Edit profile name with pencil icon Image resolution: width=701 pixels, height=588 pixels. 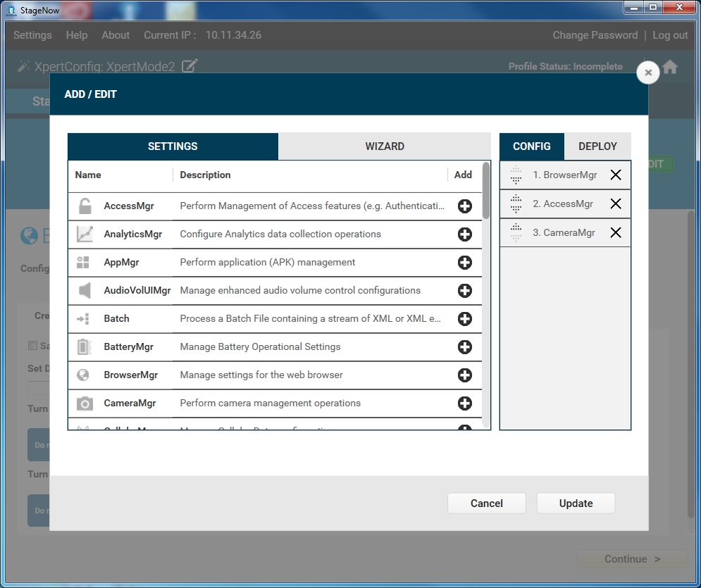click(x=190, y=66)
